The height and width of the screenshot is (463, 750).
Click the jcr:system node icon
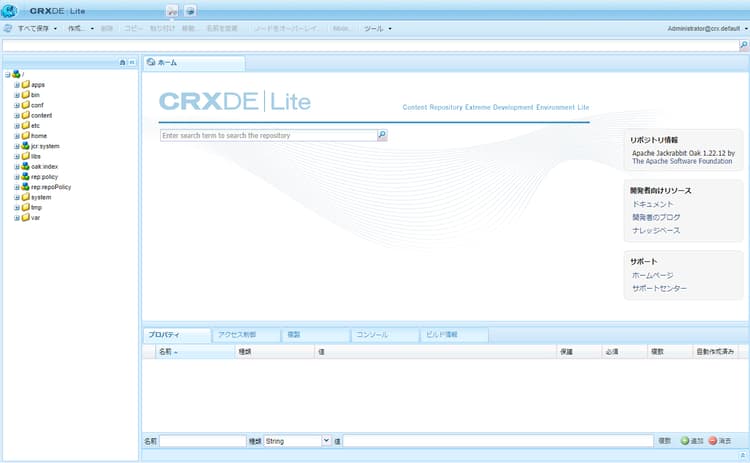tap(25, 146)
